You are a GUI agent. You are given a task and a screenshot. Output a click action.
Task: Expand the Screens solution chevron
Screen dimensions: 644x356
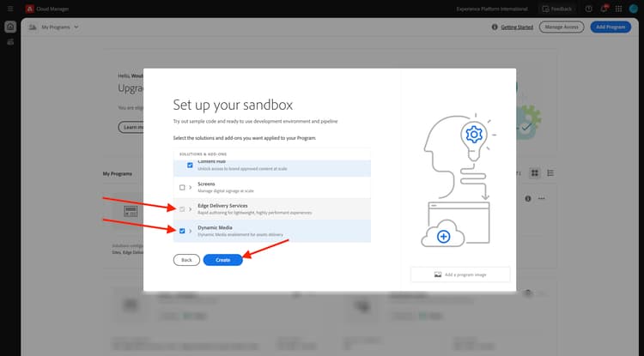[190, 187]
